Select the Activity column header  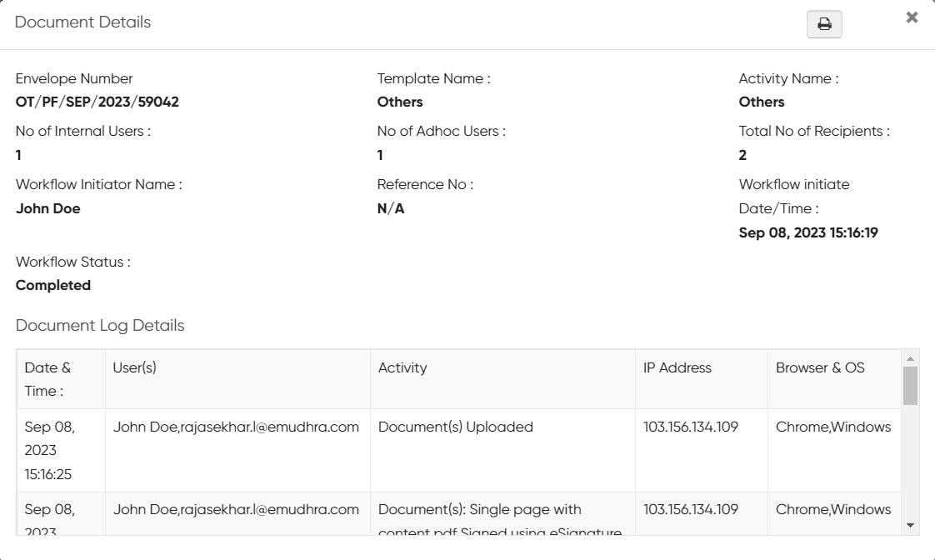click(x=402, y=367)
